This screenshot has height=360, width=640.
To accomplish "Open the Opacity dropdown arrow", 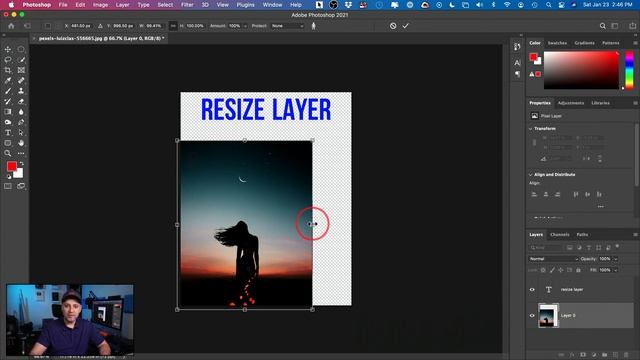I will (616, 259).
